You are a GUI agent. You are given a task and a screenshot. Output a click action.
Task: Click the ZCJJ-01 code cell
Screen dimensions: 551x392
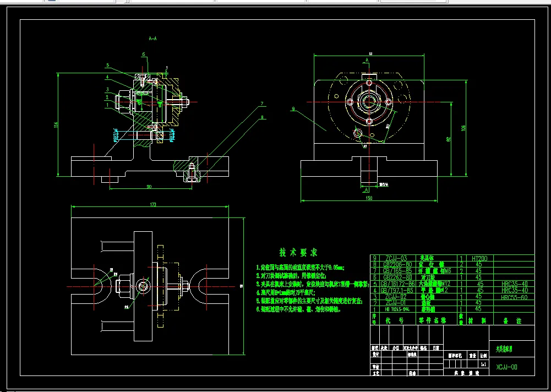pos(395,303)
